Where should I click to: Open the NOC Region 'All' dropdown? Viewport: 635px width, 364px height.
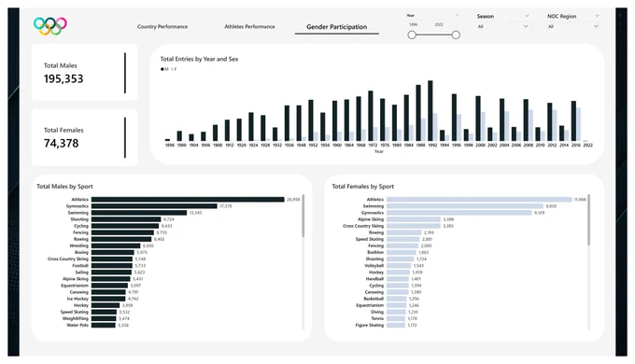pos(572,26)
